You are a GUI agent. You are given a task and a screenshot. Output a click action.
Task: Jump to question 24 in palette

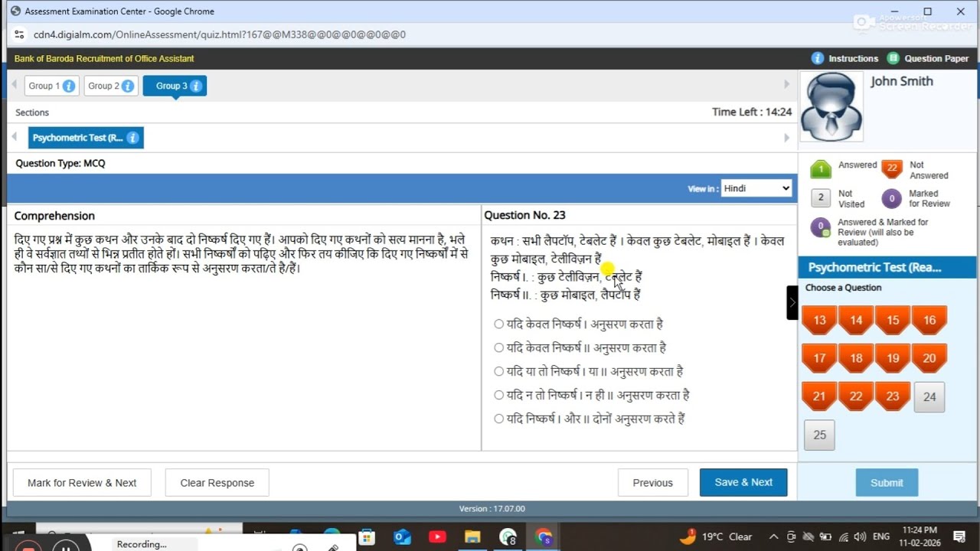[929, 396]
